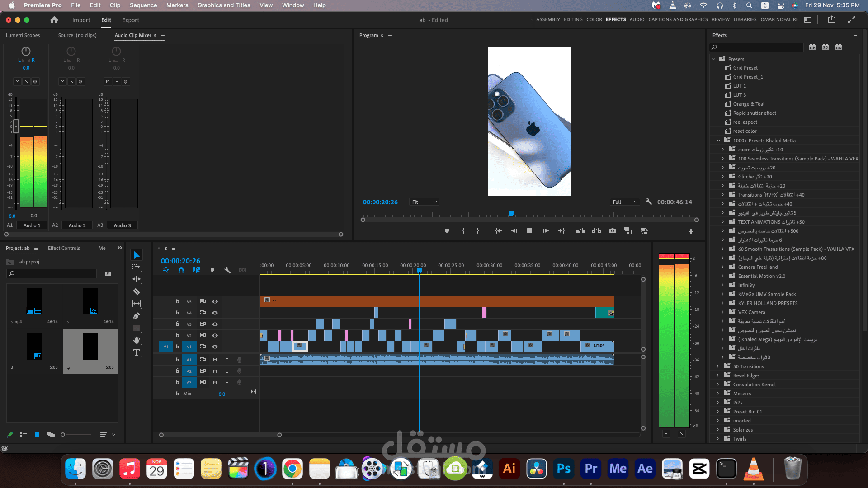Open the Effect Controls panel
Screen dimensions: 868x488
point(64,248)
